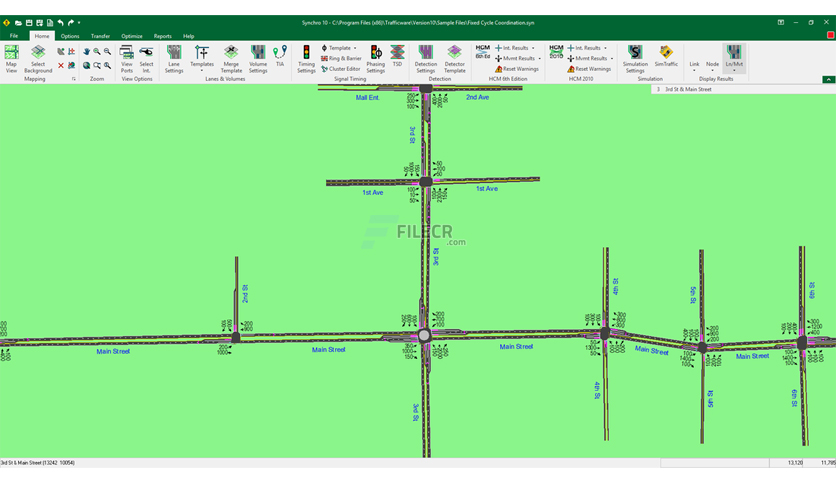Open Lane Settings
This screenshot has width=836, height=484.
coord(174,59)
